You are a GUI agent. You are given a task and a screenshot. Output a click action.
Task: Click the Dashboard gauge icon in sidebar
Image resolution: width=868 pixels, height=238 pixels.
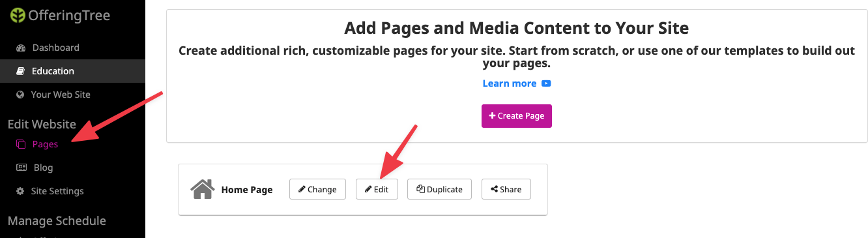point(20,48)
